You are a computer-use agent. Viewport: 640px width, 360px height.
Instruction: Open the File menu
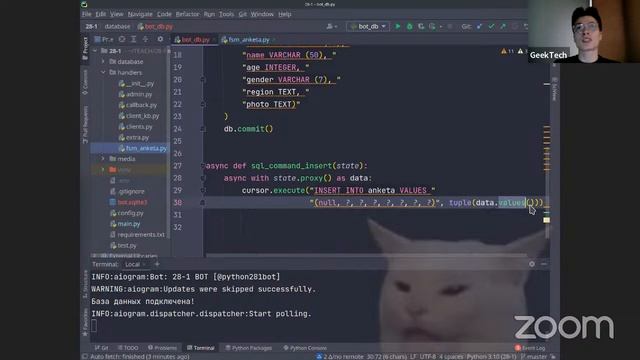(87, 14)
